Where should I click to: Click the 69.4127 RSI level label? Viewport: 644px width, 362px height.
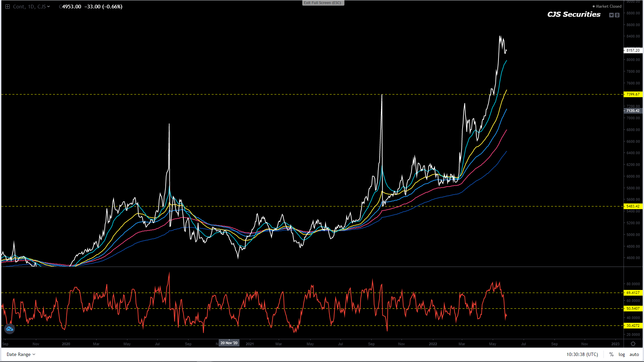[633, 293]
